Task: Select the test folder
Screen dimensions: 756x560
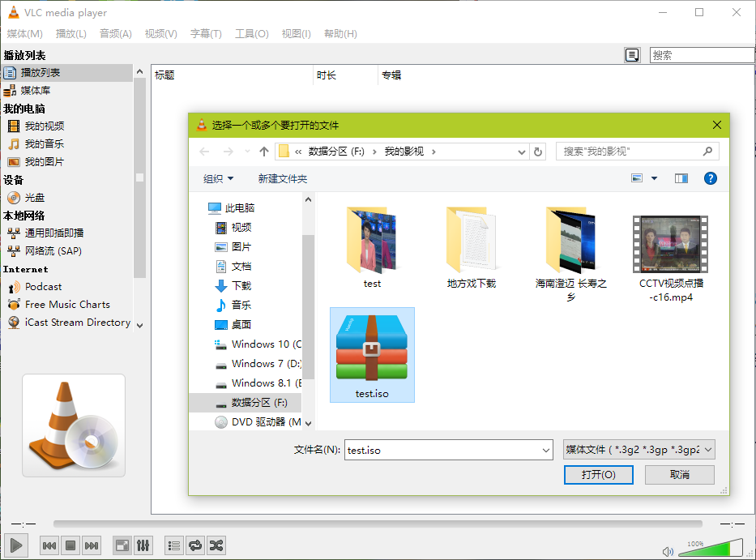Action: coord(372,247)
